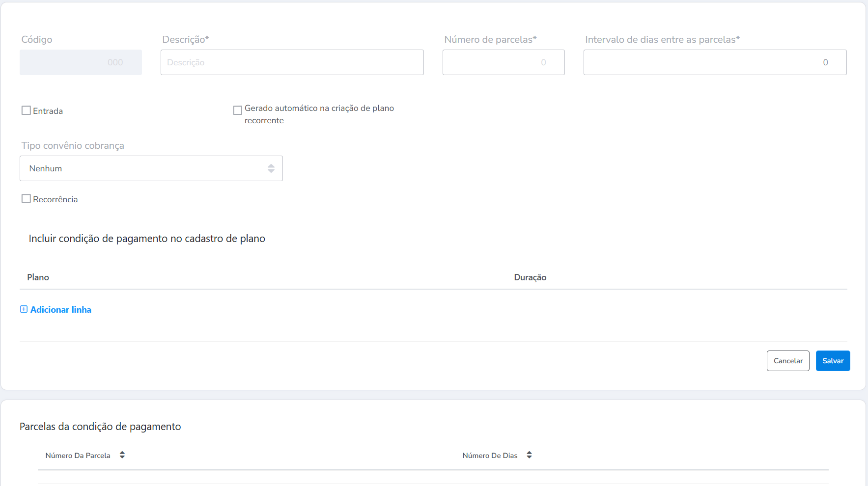Click into the Número de parcelas field

click(x=503, y=62)
